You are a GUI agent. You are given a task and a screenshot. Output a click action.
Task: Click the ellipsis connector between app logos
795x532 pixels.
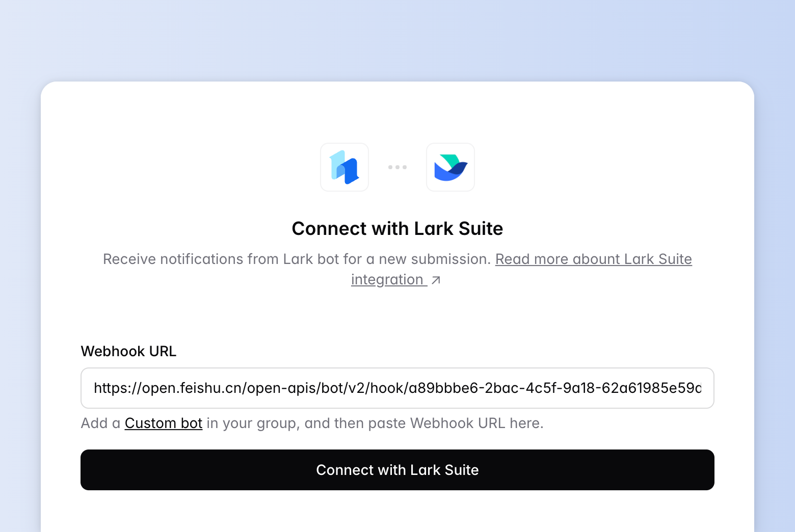click(397, 167)
